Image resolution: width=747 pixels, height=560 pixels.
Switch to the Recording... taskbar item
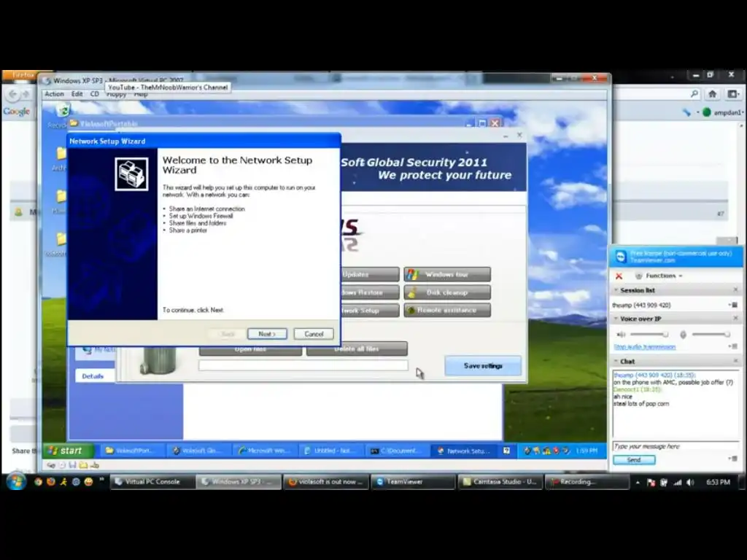click(587, 481)
